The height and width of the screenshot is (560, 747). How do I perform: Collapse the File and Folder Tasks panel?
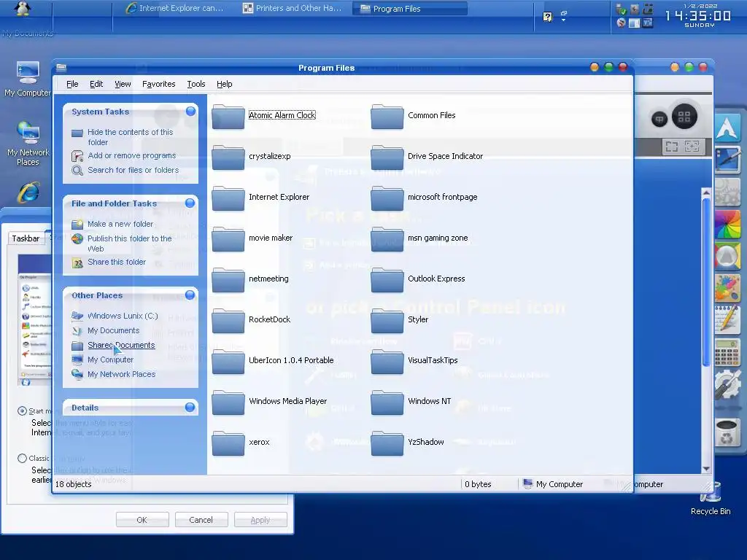tap(190, 203)
